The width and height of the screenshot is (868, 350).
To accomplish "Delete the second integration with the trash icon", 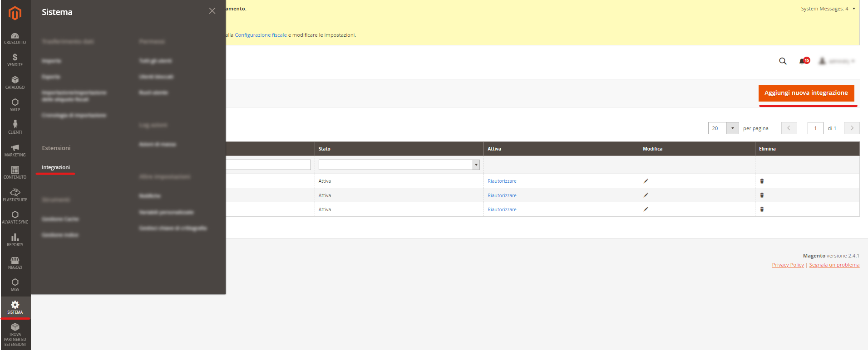I will pyautogui.click(x=762, y=195).
